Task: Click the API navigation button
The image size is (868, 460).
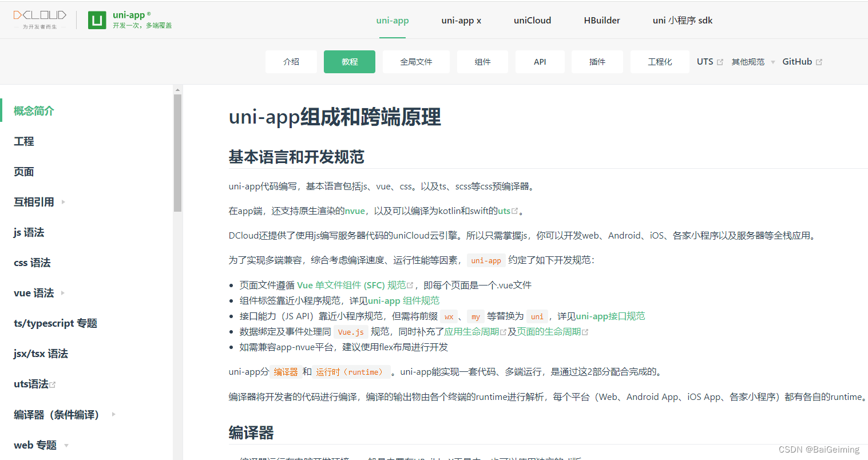Action: tap(540, 61)
